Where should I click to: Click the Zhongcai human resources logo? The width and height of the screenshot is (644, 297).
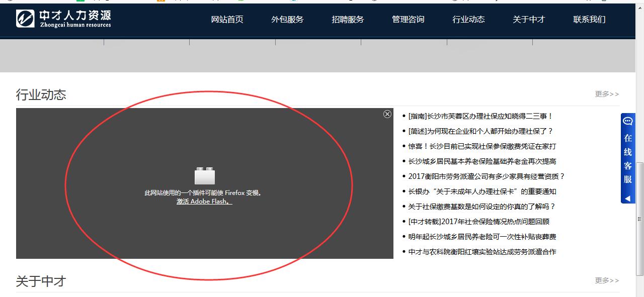pyautogui.click(x=63, y=19)
